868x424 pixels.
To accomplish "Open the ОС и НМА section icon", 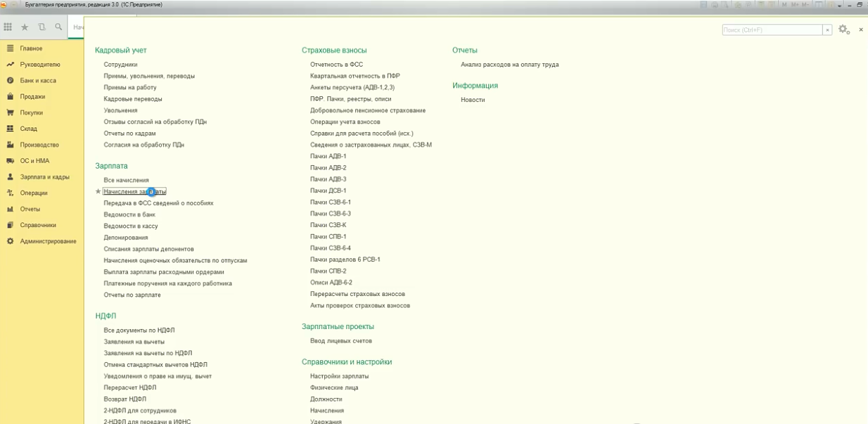I will coord(11,161).
